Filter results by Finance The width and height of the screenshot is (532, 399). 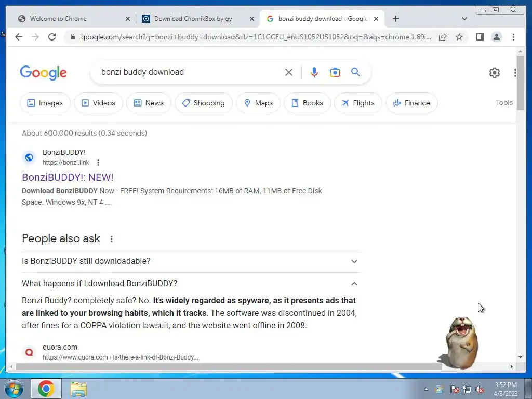coord(411,103)
